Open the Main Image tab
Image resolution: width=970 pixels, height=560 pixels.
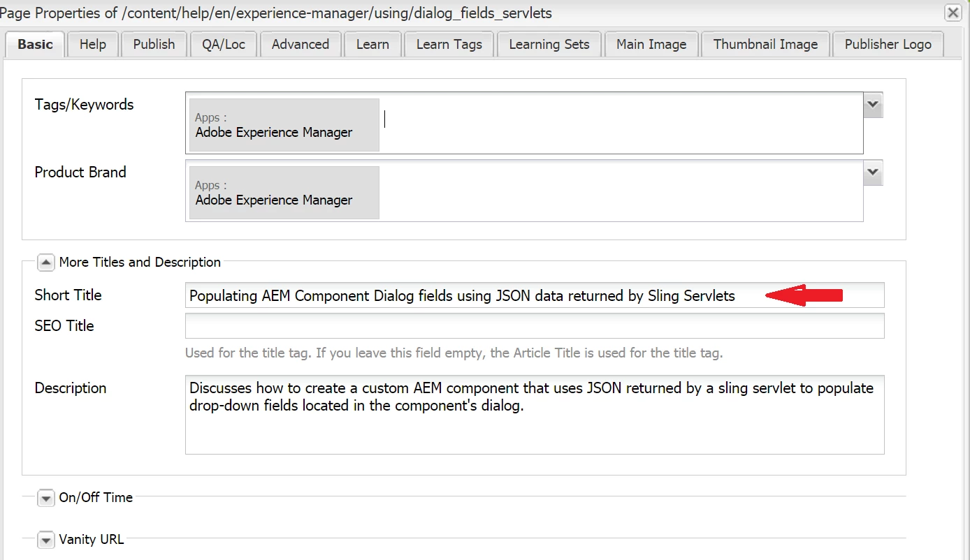click(x=651, y=44)
